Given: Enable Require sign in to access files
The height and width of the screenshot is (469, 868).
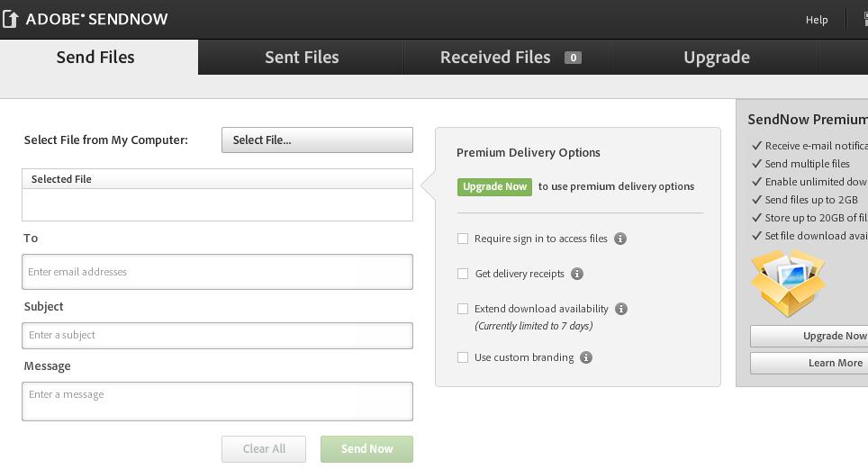Looking at the screenshot, I should pos(462,239).
